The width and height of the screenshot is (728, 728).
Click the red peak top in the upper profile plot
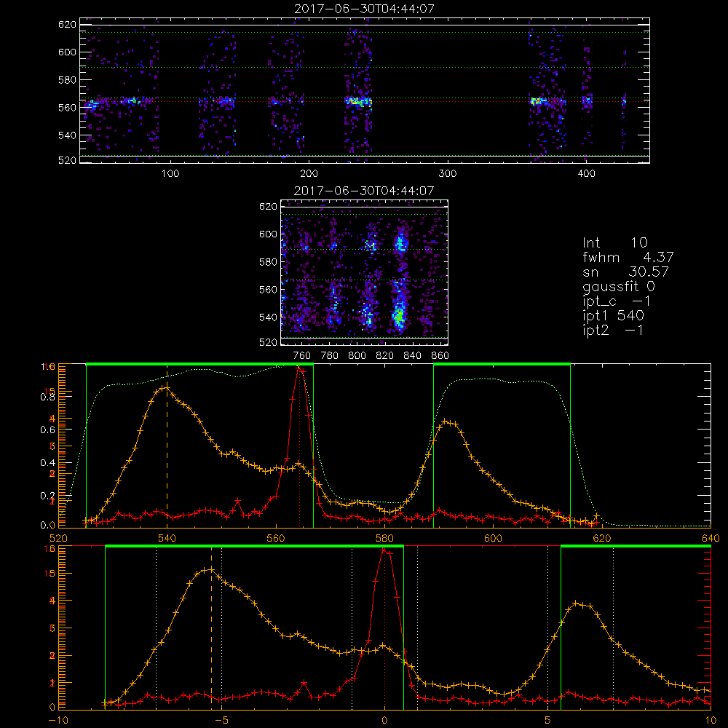click(x=299, y=370)
